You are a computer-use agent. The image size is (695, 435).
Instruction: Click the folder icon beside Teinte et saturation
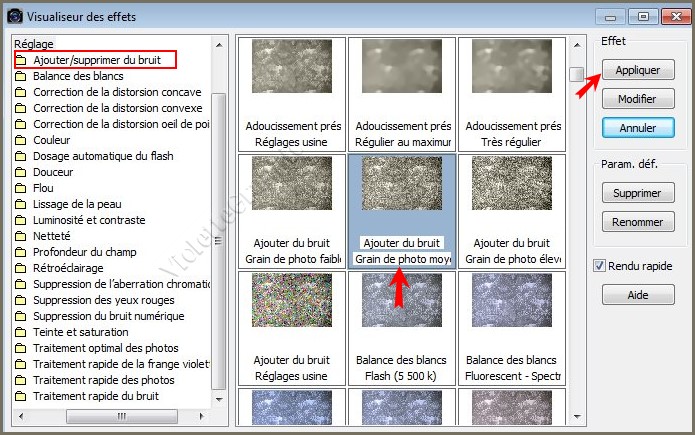coord(21,332)
